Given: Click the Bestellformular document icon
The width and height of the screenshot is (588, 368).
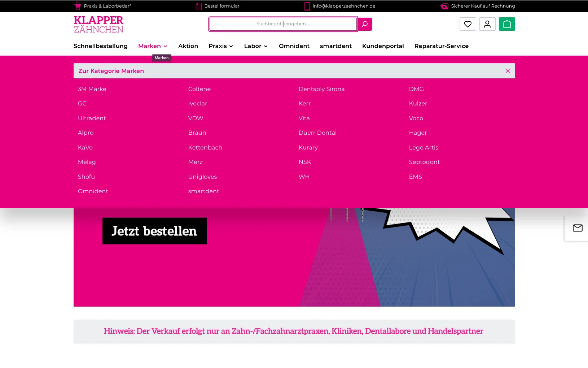Looking at the screenshot, I should click(199, 6).
